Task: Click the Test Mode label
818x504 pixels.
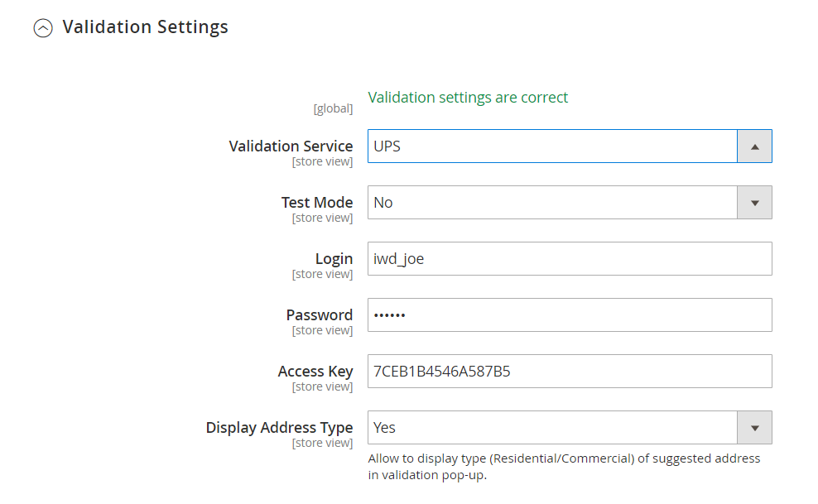Action: [x=316, y=203]
